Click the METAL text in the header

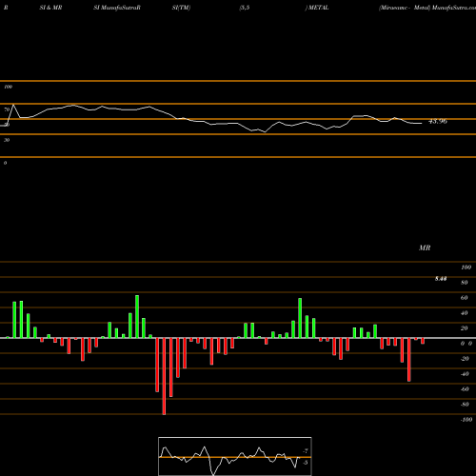click(318, 8)
